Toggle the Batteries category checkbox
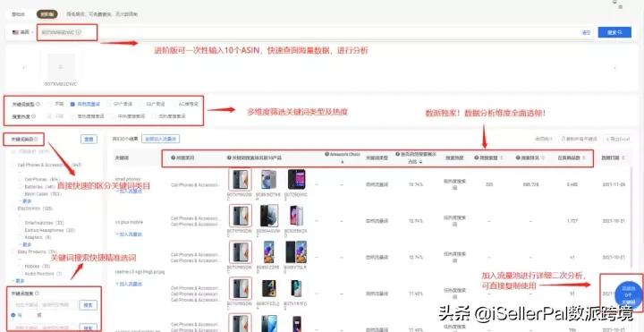 tap(21, 186)
